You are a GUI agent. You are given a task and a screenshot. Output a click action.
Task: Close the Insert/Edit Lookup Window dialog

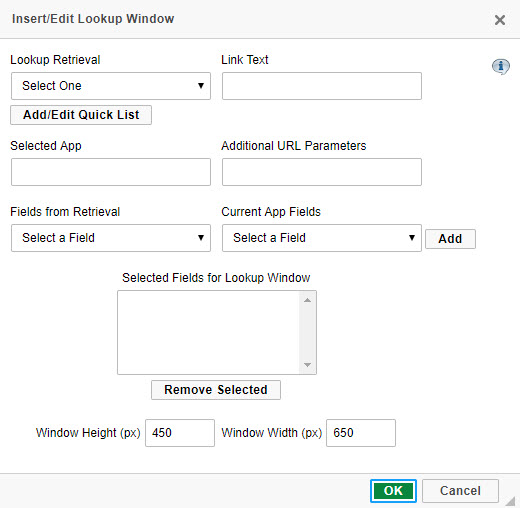tap(500, 20)
